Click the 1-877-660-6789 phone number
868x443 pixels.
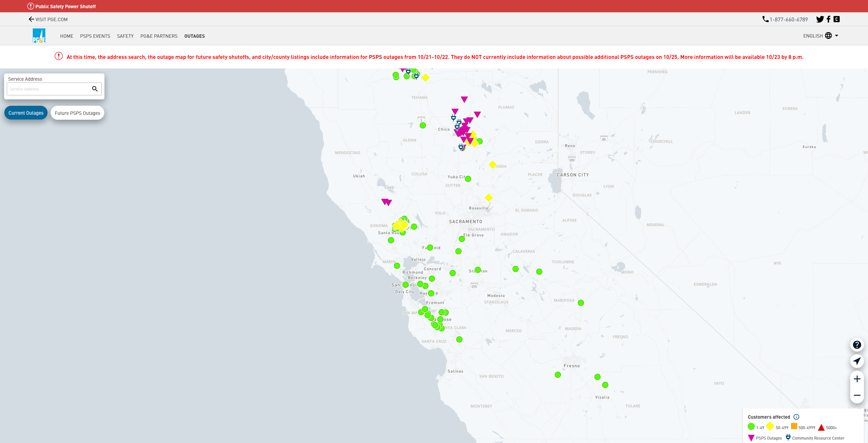tap(789, 20)
